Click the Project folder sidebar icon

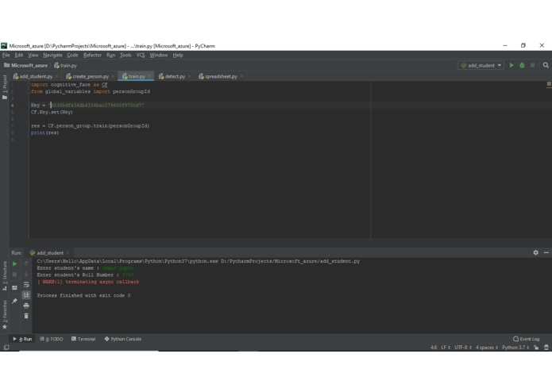5,97
